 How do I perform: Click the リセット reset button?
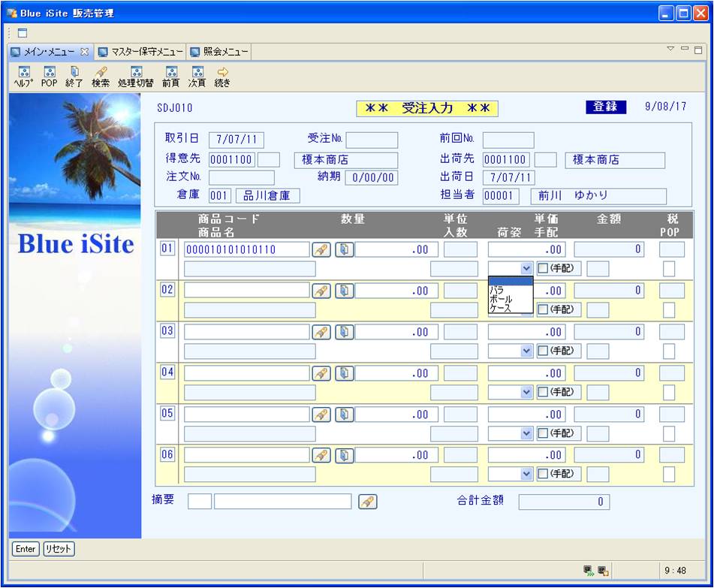pyautogui.click(x=59, y=549)
